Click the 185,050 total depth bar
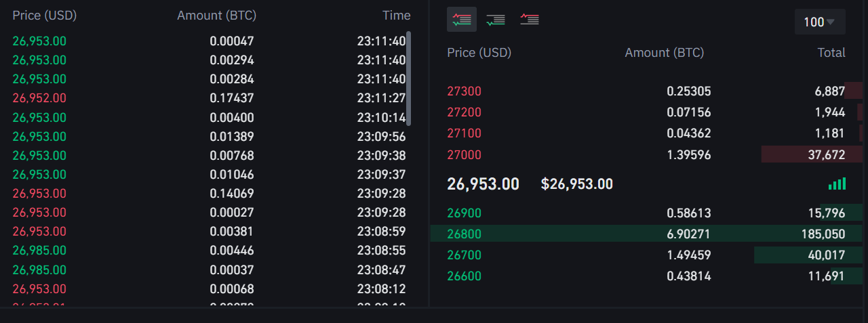 (823, 234)
